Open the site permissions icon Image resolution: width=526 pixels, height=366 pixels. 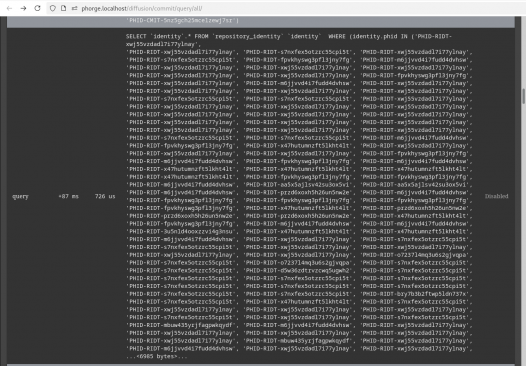(x=74, y=8)
